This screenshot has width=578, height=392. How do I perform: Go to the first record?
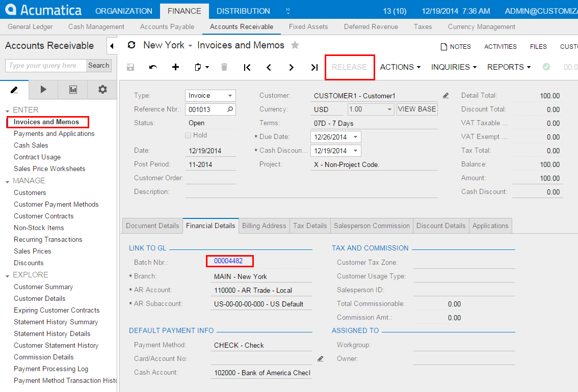247,67
